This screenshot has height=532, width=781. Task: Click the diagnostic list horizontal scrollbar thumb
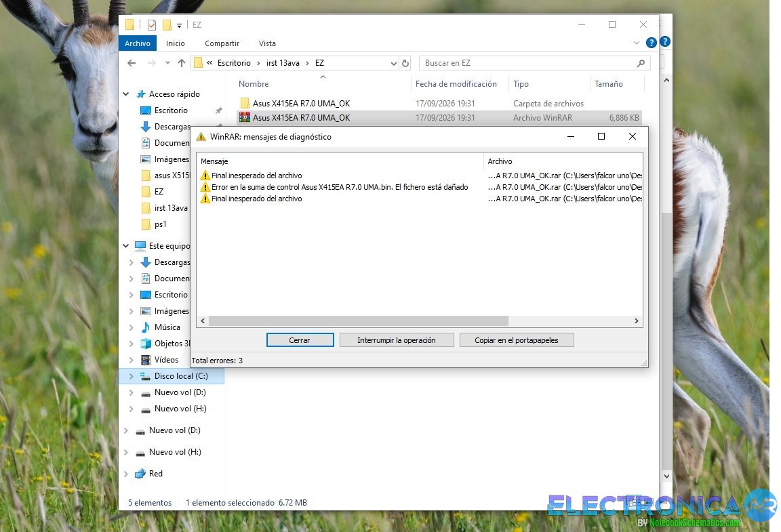click(x=359, y=321)
